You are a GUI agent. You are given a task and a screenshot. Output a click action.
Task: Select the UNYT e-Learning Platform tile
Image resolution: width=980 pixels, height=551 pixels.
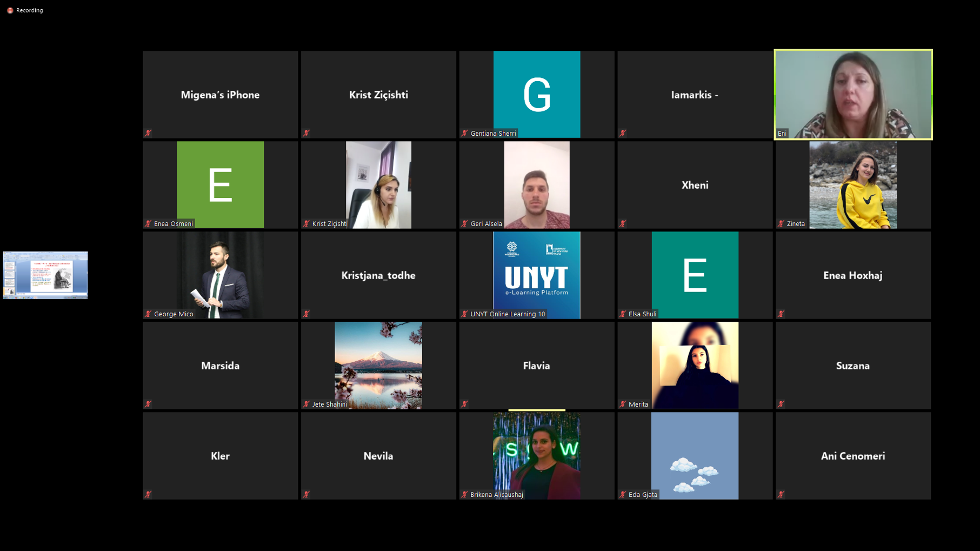click(536, 275)
